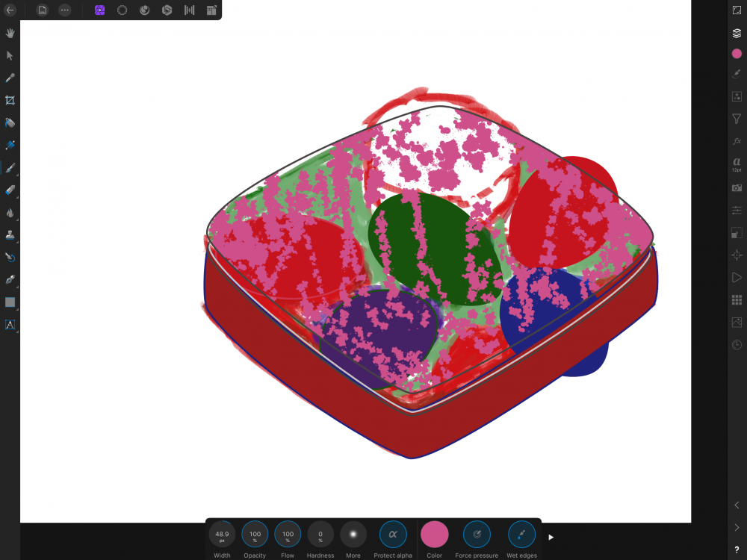Switch to the Liquify persona
This screenshot has width=747, height=560.
click(144, 10)
